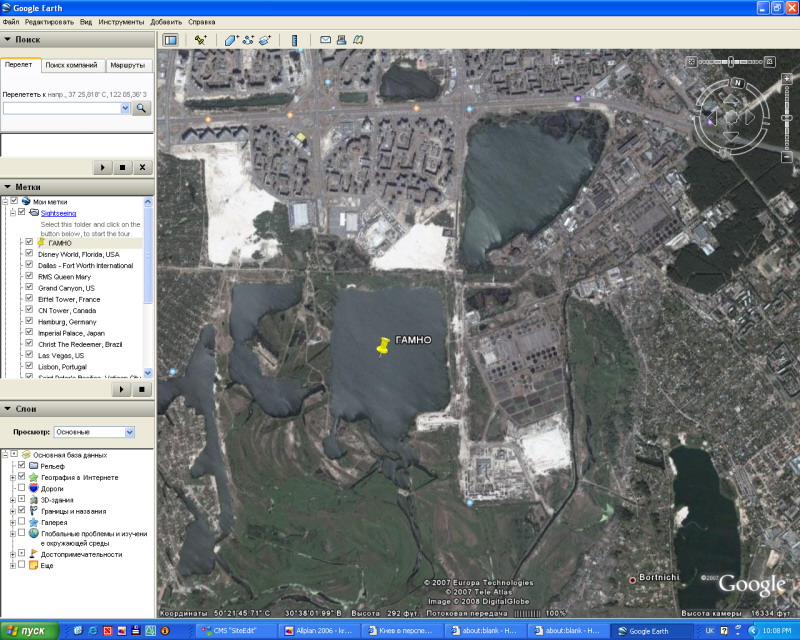Click the horizontal tilt slider handle

(x=731, y=62)
